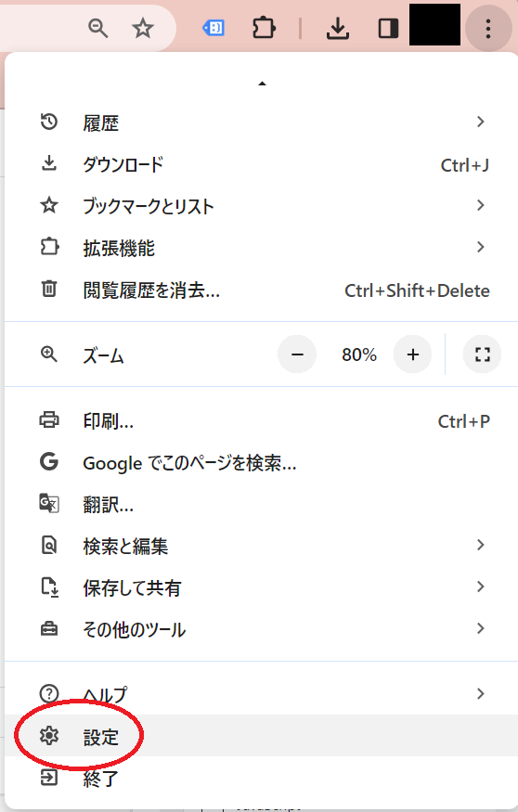Click Google でこのページを検索... entry

click(262, 462)
